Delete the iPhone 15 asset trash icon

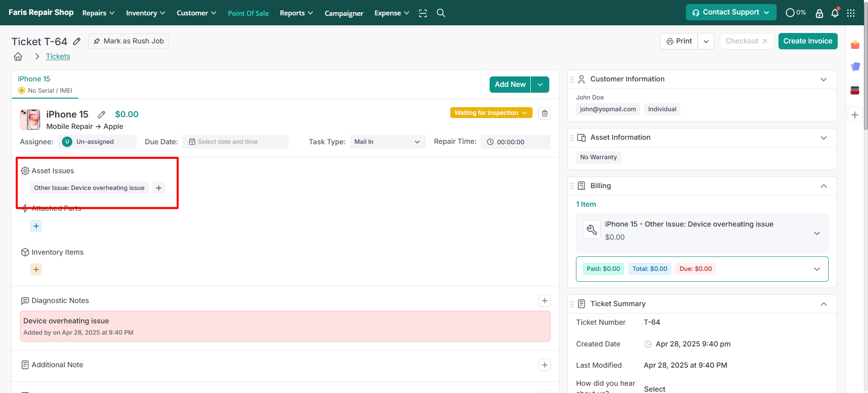click(x=545, y=113)
